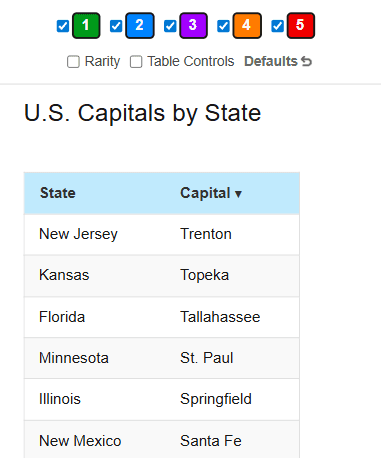Uncheck the checkbox next to badge 1

[63, 26]
